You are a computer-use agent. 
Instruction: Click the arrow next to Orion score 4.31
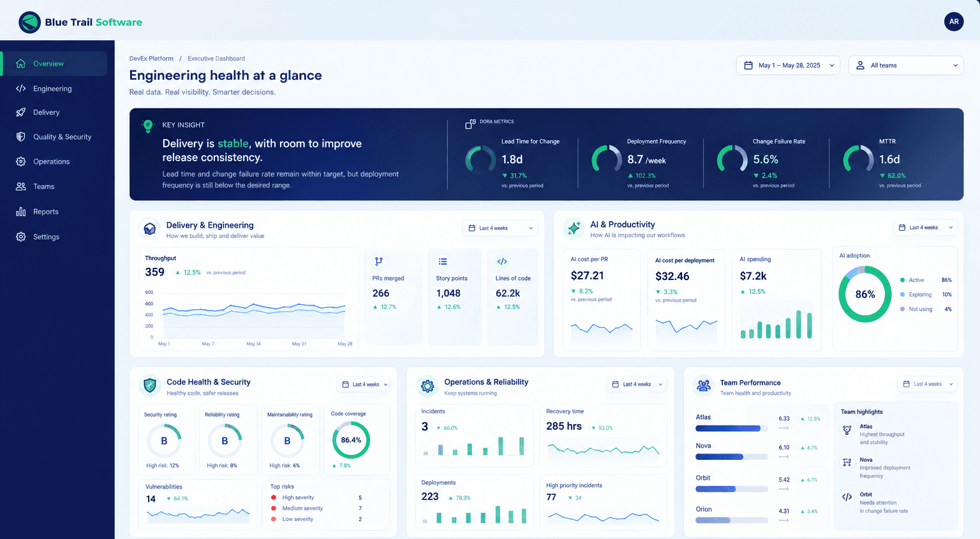click(784, 521)
